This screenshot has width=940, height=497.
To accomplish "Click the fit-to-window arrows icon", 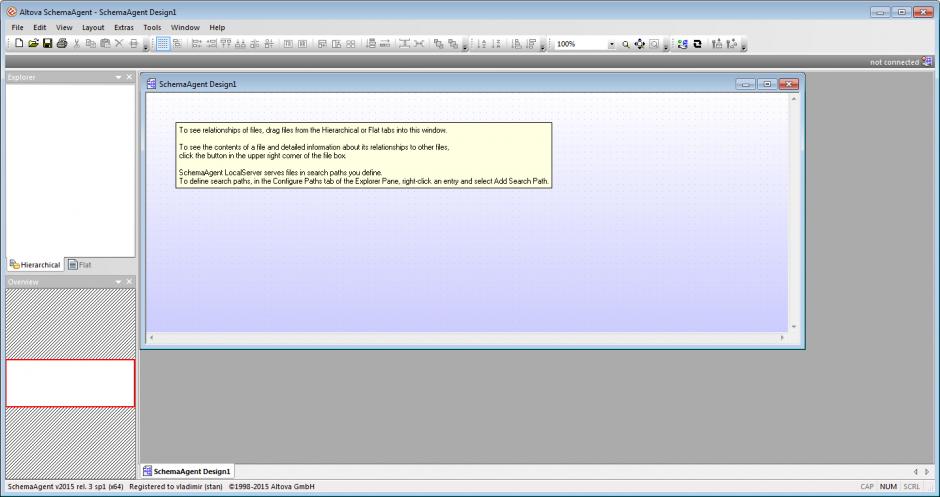I will click(x=640, y=44).
